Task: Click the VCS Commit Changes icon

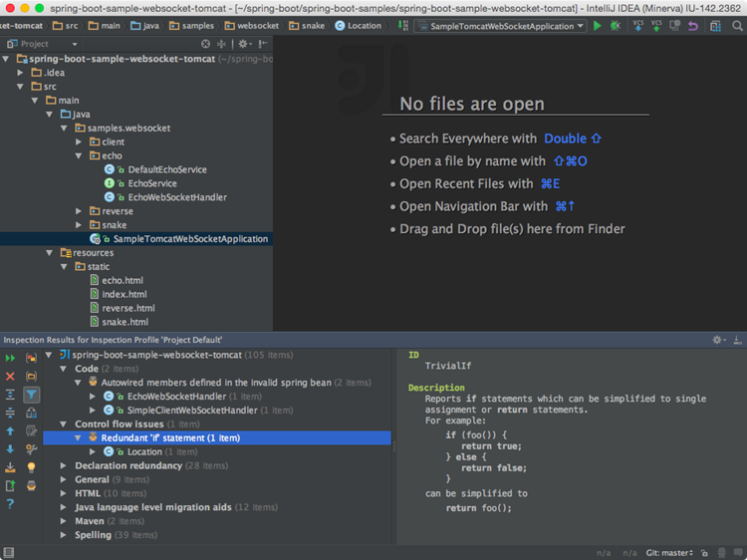Action: tap(656, 26)
